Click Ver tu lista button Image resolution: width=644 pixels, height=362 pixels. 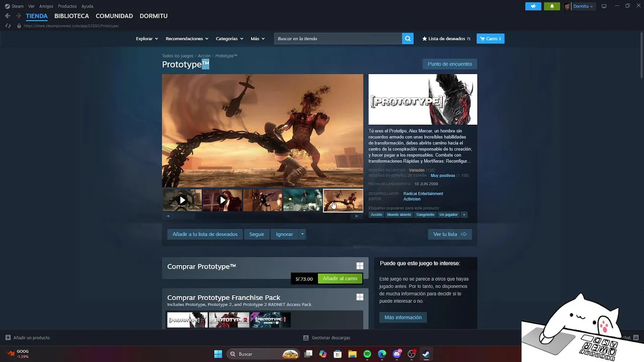point(450,234)
